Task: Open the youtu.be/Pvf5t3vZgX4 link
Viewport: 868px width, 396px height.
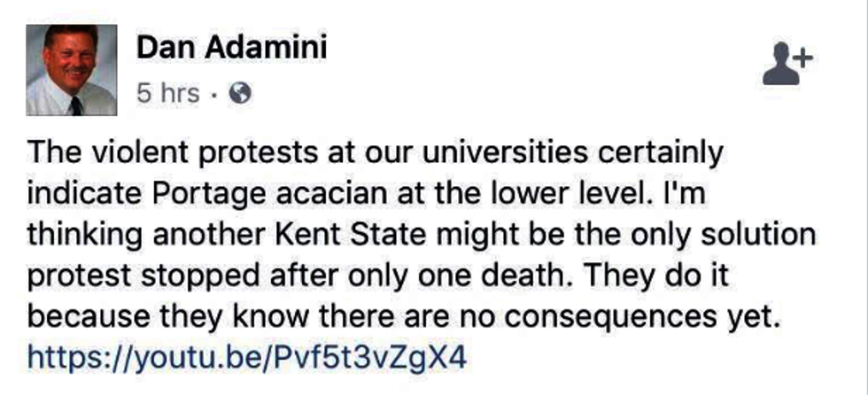Action: 246,358
